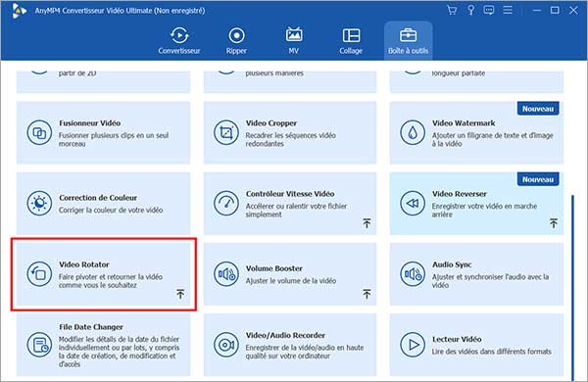
Task: Switch to the Ripper tab
Action: [x=236, y=40]
